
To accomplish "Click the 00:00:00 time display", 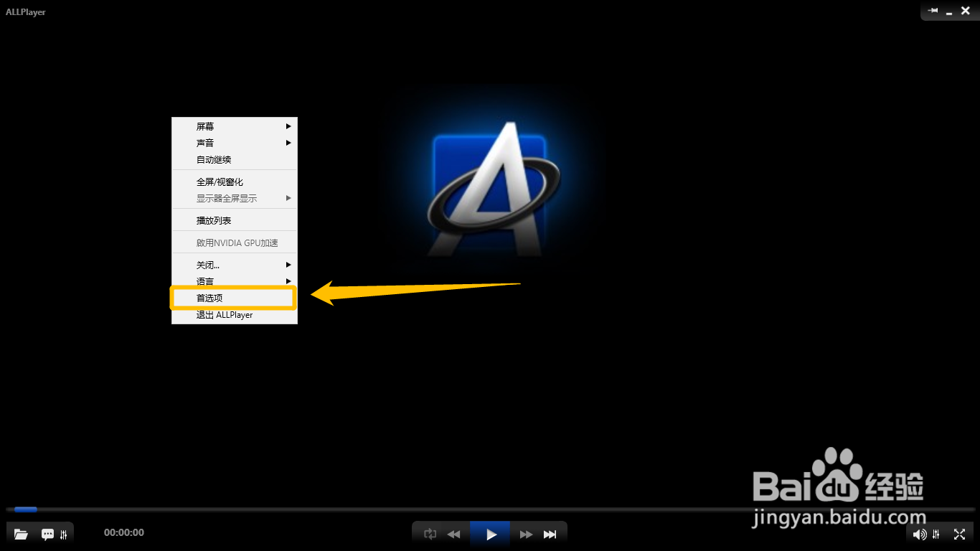I will click(124, 532).
